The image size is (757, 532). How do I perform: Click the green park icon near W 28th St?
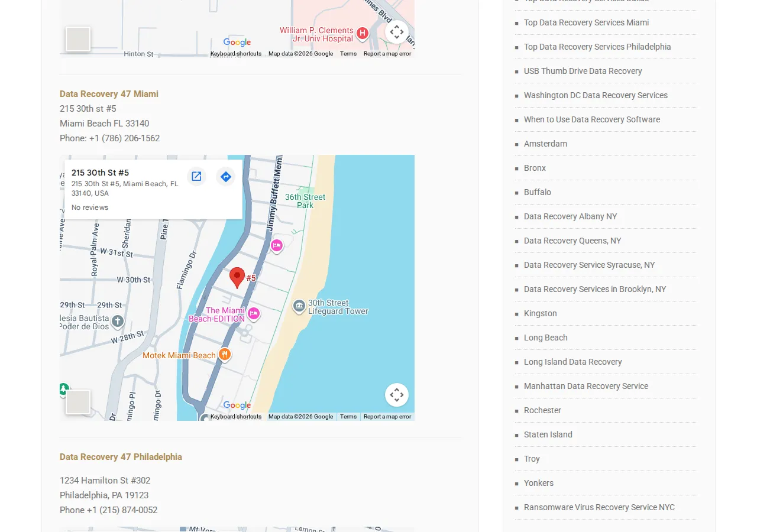tap(64, 388)
